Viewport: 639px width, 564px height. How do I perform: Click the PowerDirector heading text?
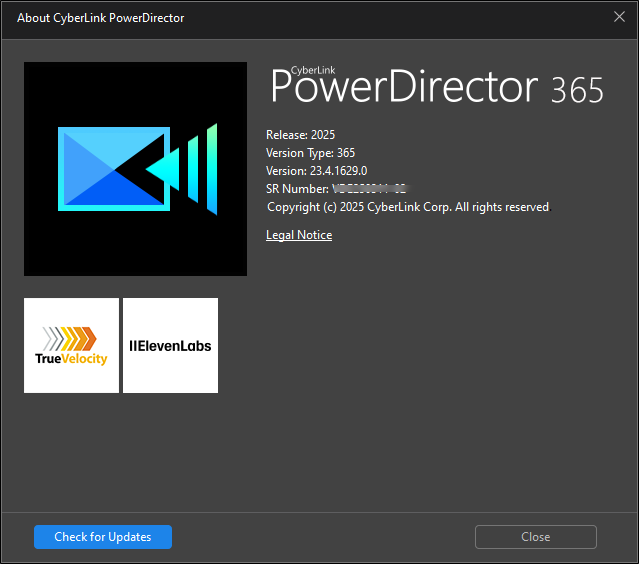[x=405, y=88]
